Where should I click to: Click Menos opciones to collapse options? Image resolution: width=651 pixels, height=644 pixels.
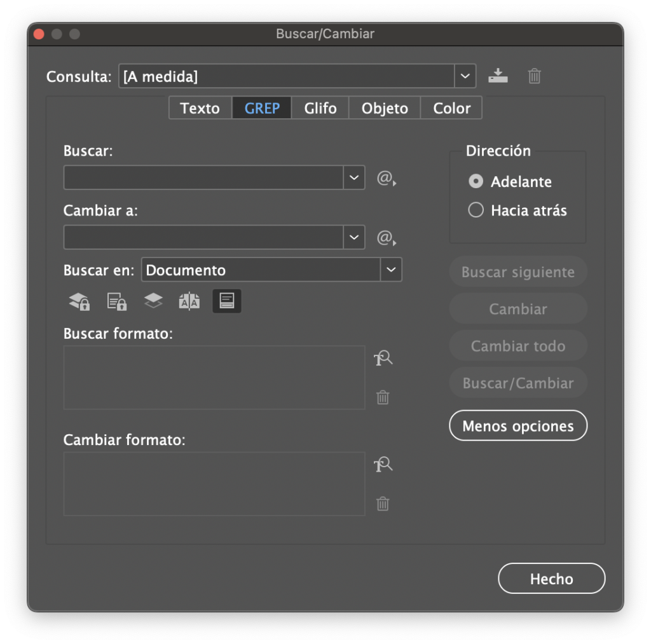pyautogui.click(x=518, y=425)
